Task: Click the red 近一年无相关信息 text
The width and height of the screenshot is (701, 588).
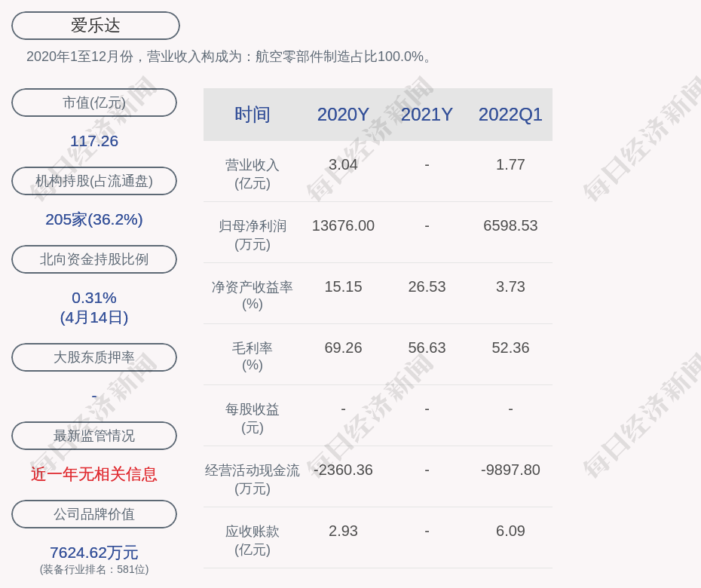Action: pyautogui.click(x=94, y=474)
